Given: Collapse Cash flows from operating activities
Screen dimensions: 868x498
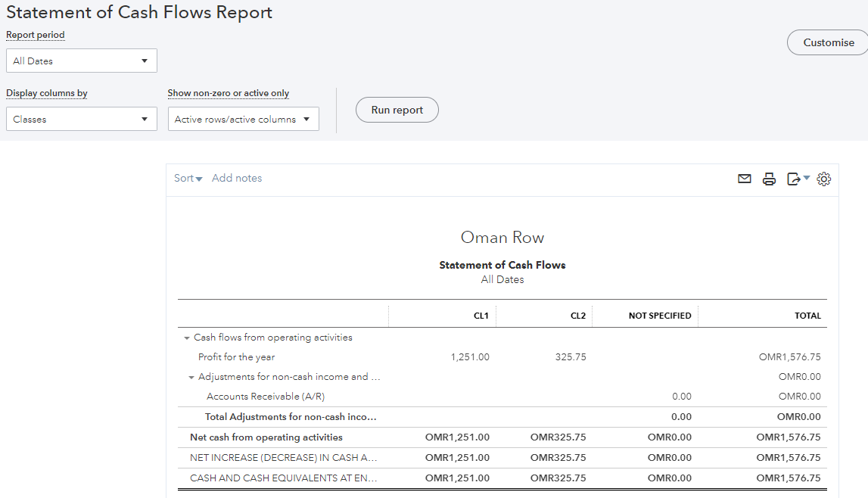Looking at the screenshot, I should (x=187, y=338).
